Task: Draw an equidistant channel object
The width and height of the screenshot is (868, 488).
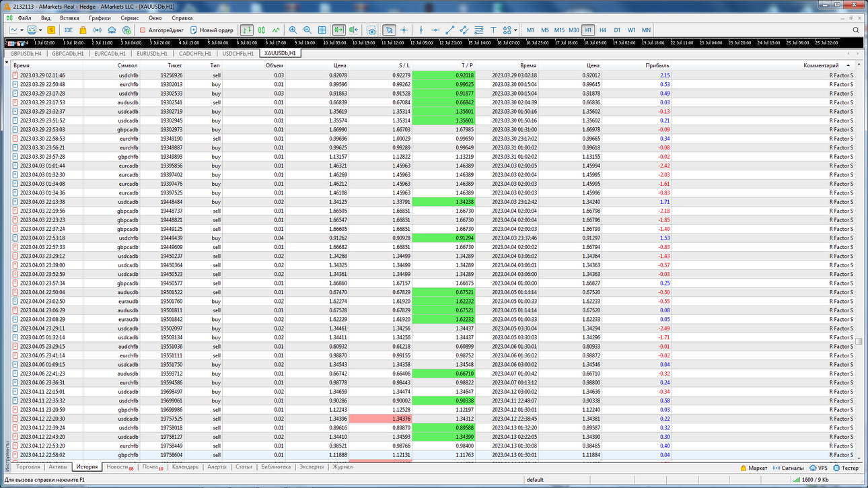Action: [x=464, y=30]
